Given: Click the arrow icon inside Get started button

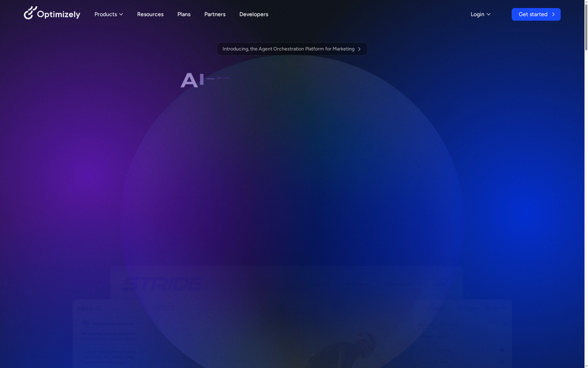Looking at the screenshot, I should coord(553,14).
